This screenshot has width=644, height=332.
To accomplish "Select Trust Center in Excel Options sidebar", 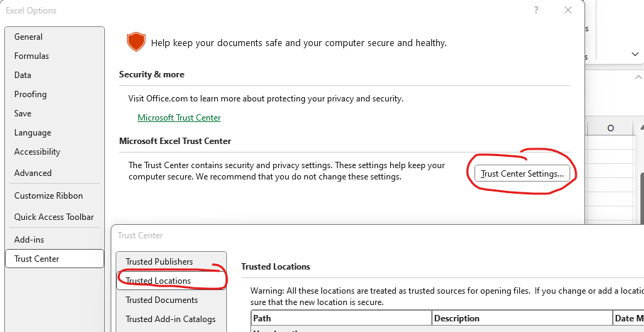I will 55,259.
